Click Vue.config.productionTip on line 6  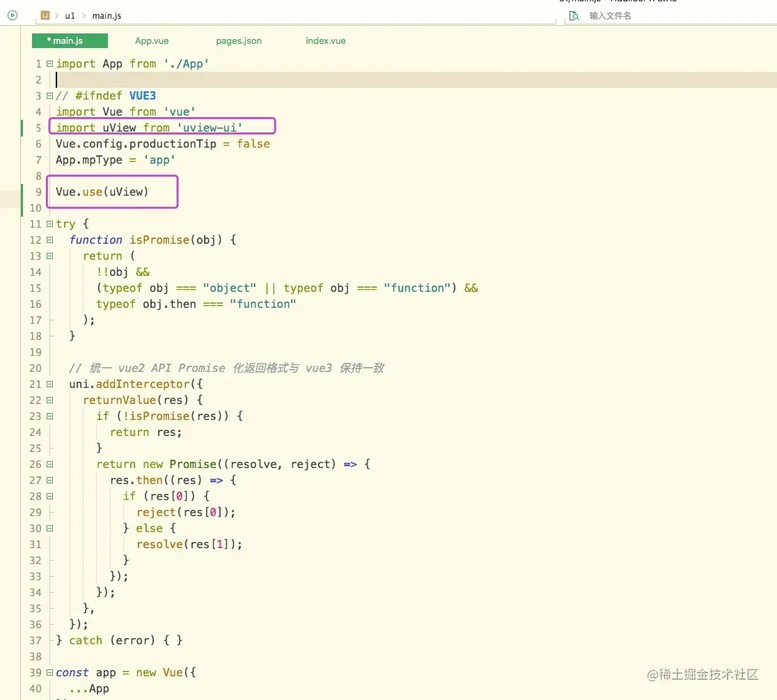(x=136, y=143)
